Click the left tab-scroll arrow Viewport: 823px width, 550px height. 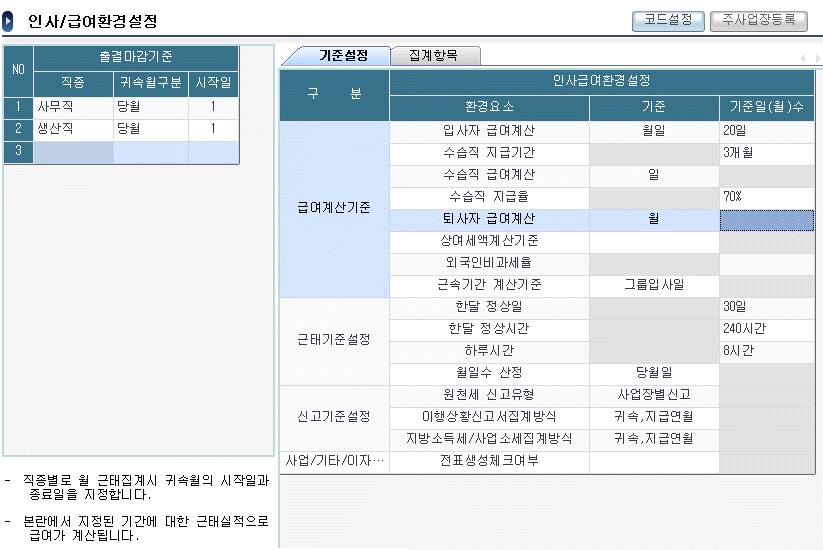[803, 60]
